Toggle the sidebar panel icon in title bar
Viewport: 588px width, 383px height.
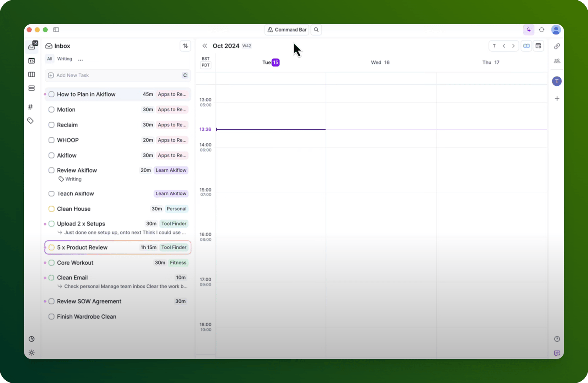pos(56,29)
